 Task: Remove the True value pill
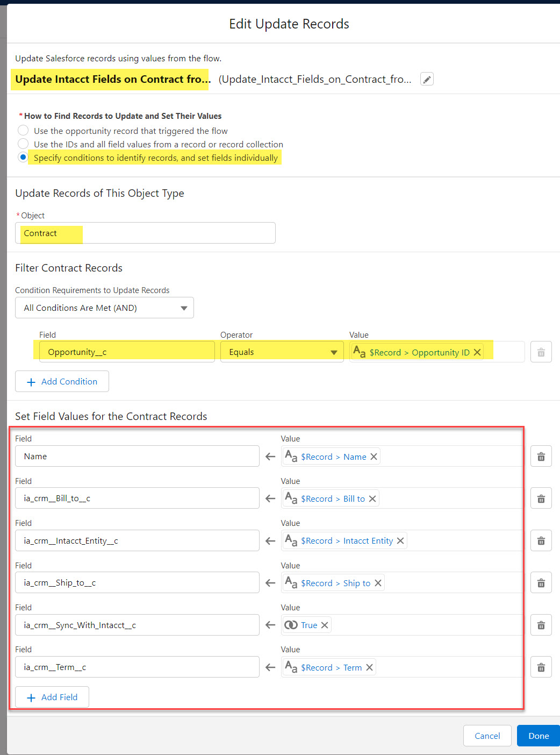(x=325, y=625)
